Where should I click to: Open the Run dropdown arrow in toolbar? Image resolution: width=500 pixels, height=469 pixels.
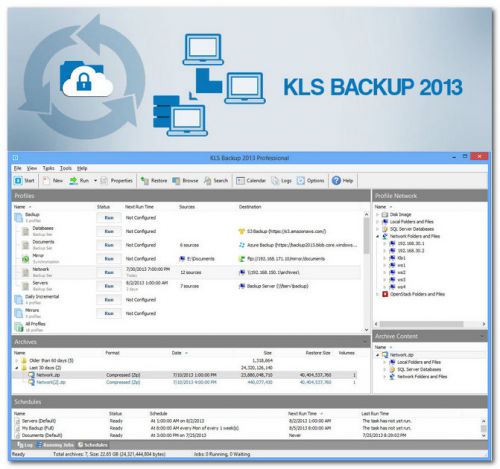point(95,180)
